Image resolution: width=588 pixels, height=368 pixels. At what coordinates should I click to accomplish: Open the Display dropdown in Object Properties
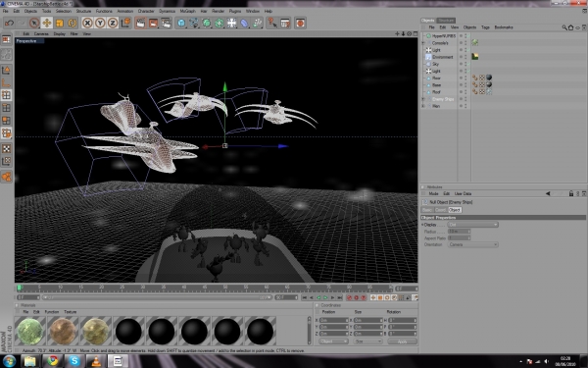pyautogui.click(x=473, y=225)
